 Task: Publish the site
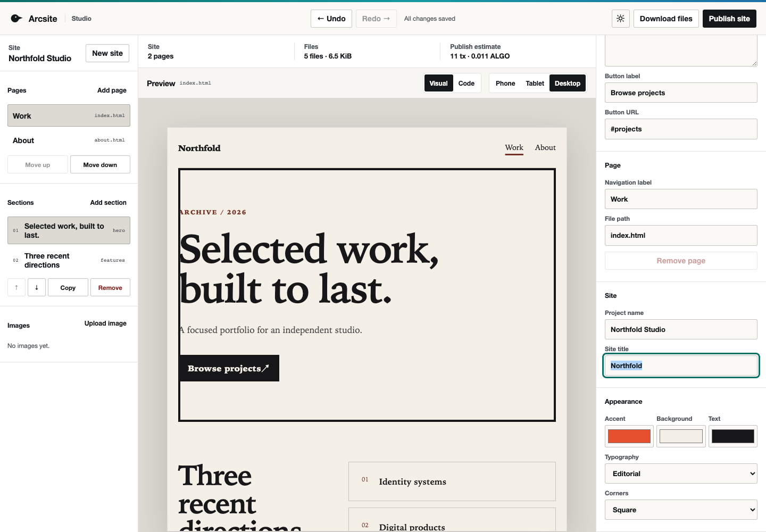point(729,19)
